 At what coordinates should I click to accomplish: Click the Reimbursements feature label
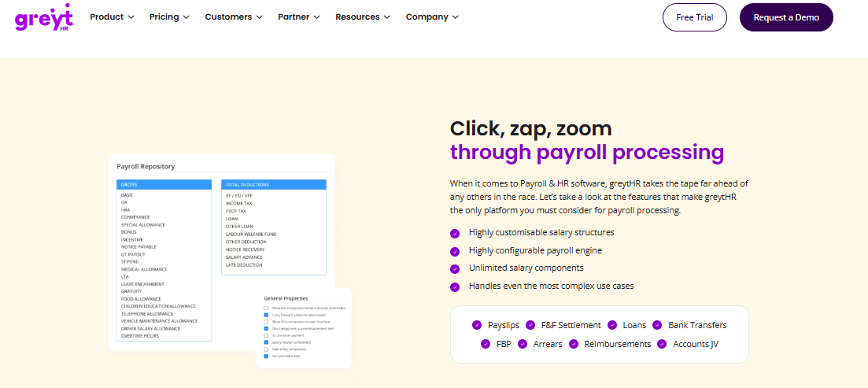click(x=618, y=344)
